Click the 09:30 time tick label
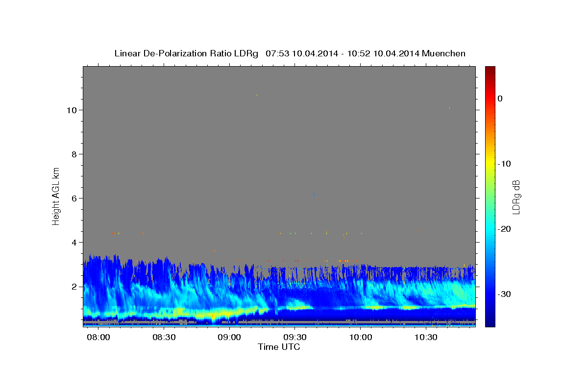The height and width of the screenshot is (392, 588). click(x=295, y=338)
